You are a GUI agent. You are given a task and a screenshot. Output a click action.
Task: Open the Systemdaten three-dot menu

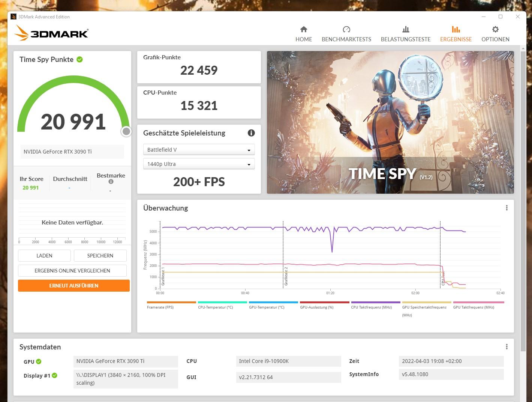point(507,347)
